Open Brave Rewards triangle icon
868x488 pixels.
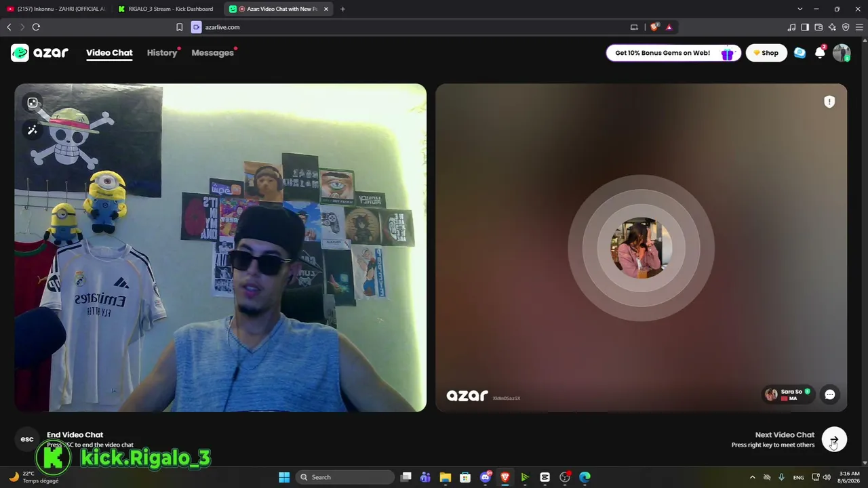point(669,27)
